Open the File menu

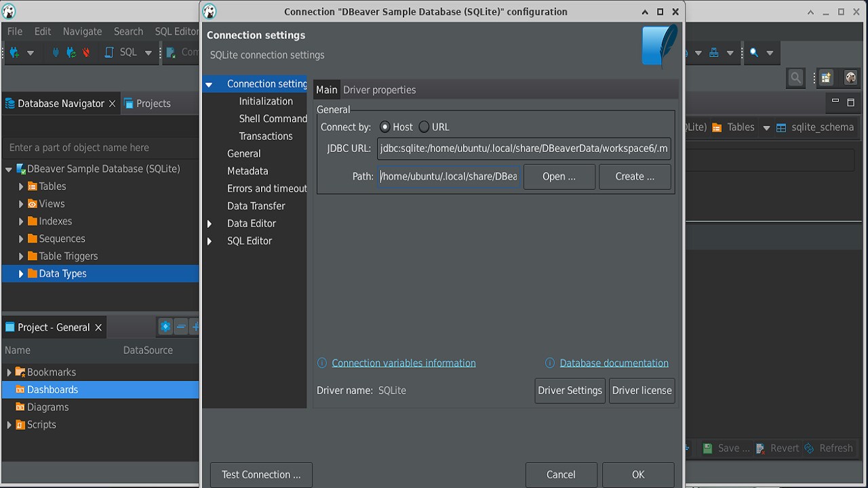pos(14,31)
